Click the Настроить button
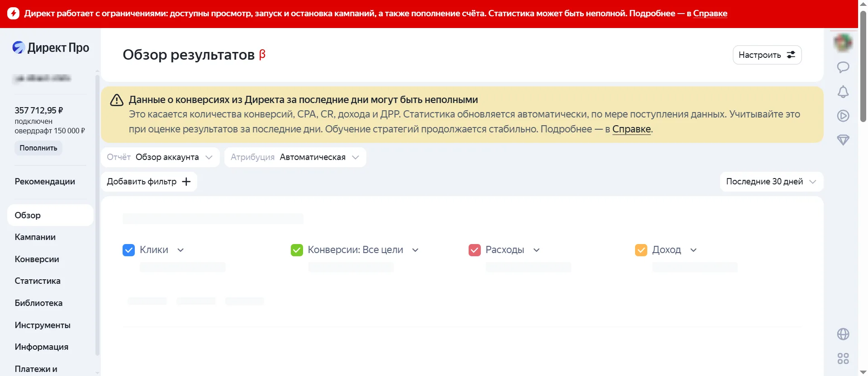Image resolution: width=868 pixels, height=376 pixels. (767, 55)
